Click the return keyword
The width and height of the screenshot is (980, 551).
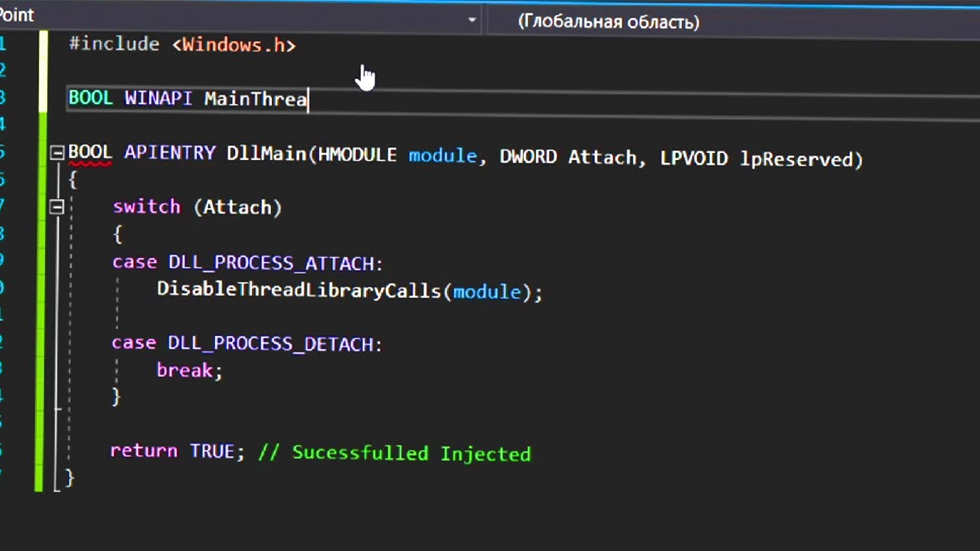click(144, 451)
